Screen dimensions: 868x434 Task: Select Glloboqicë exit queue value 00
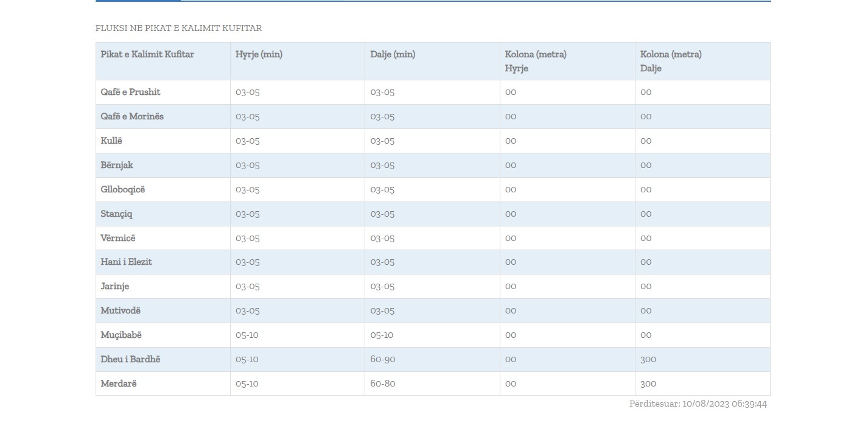click(646, 189)
